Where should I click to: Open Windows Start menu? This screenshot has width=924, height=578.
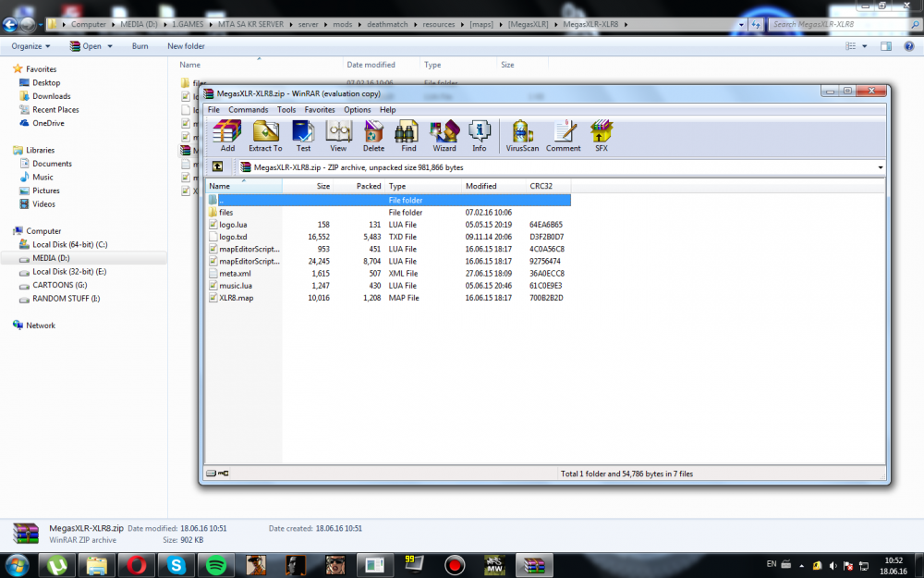[17, 566]
